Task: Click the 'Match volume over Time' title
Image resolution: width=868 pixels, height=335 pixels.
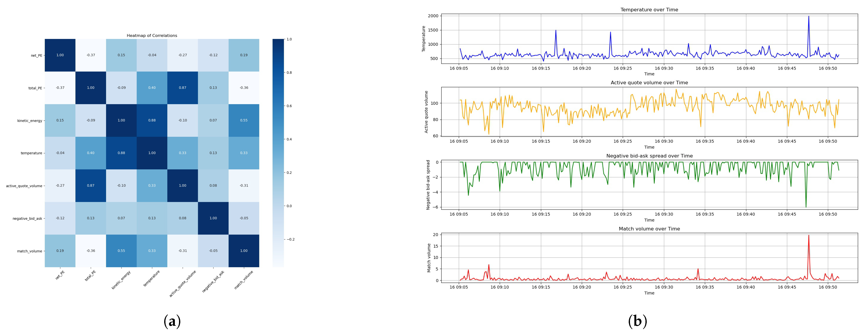Action: coord(649,229)
